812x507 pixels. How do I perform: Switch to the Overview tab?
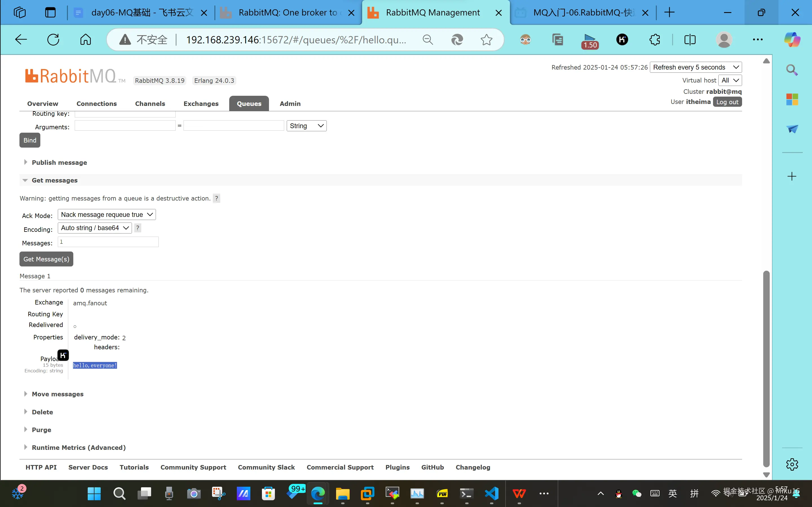point(43,104)
